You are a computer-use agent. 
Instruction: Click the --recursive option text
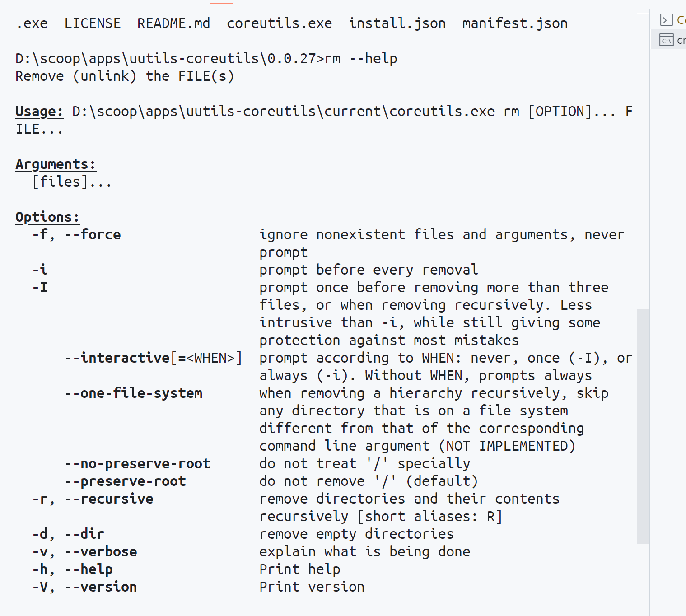coord(109,499)
